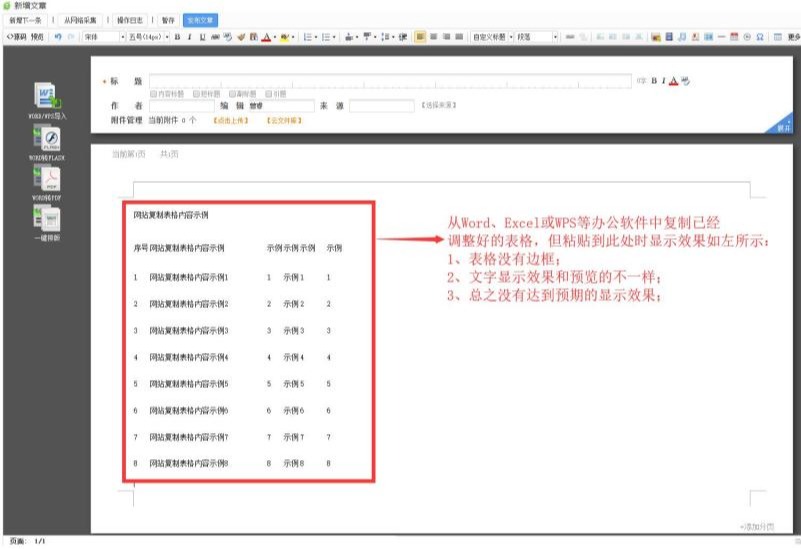Click the Word to PDF conversion icon
This screenshot has height=549, width=801.
48,180
